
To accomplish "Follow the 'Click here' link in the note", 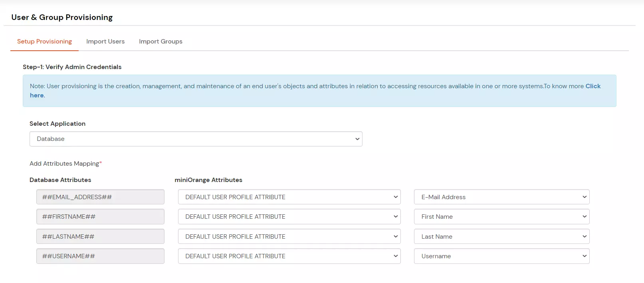I will point(593,86).
